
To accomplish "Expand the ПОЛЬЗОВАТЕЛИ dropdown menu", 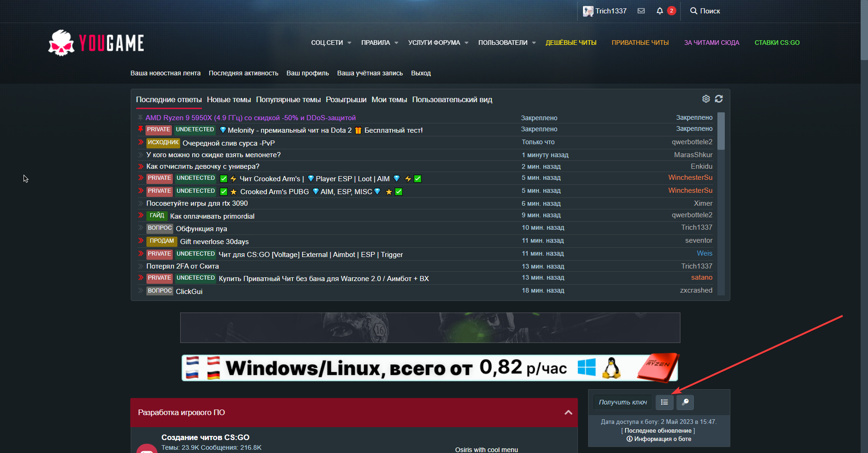I will pyautogui.click(x=507, y=43).
